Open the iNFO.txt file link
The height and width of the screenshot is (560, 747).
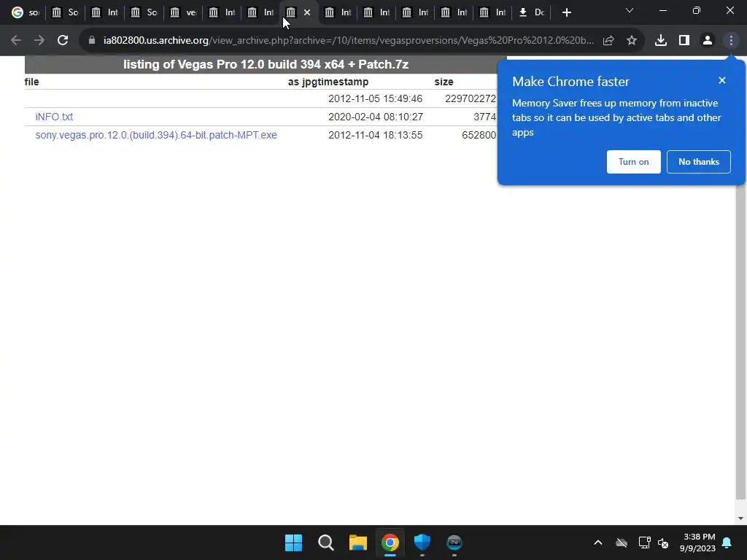point(54,117)
